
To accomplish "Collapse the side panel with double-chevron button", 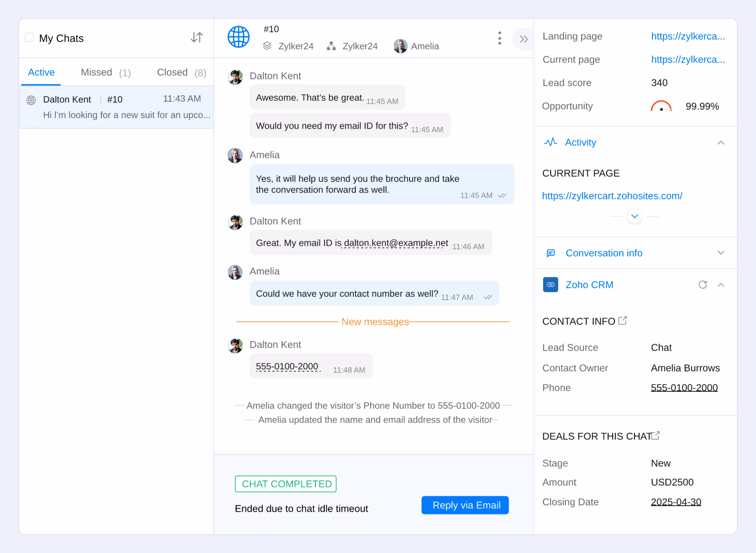I will tap(523, 39).
